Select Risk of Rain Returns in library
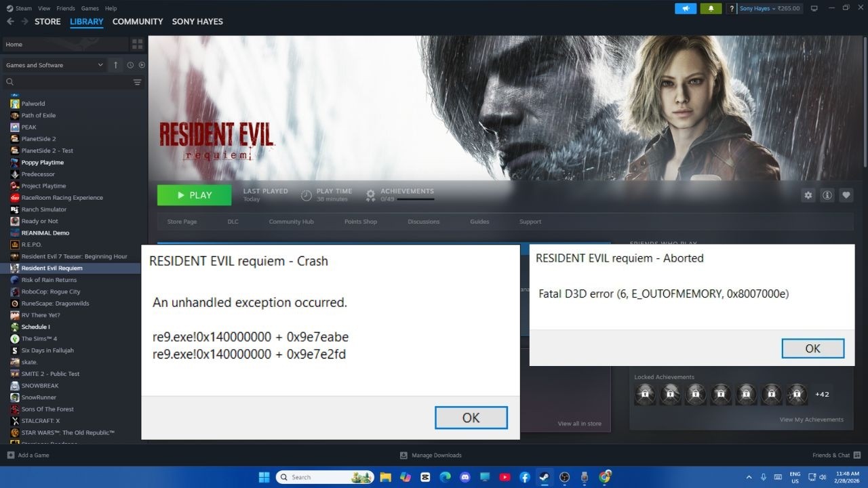 point(49,280)
